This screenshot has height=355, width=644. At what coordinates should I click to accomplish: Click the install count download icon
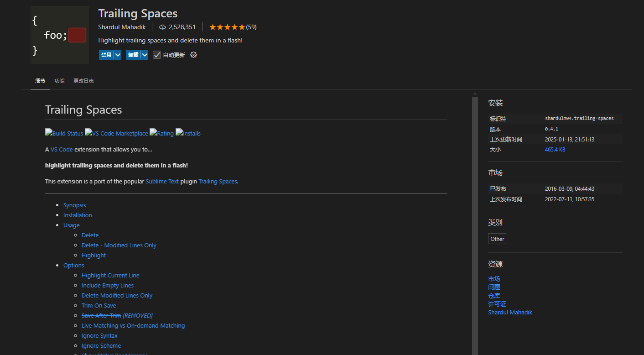[162, 27]
